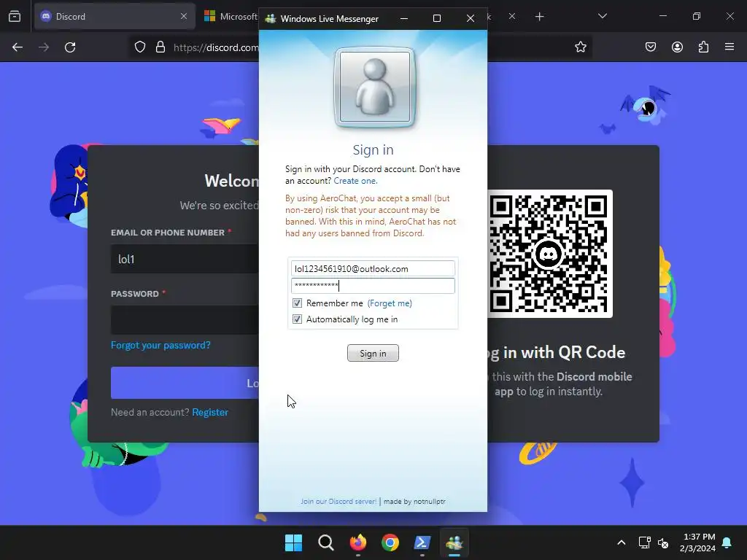Click Forgot your password link on Discord
747x560 pixels.
[x=160, y=345]
